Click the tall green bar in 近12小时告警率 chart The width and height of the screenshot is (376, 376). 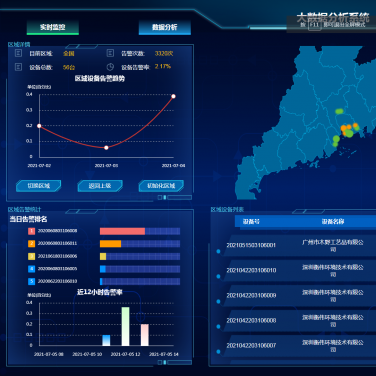[125, 326]
